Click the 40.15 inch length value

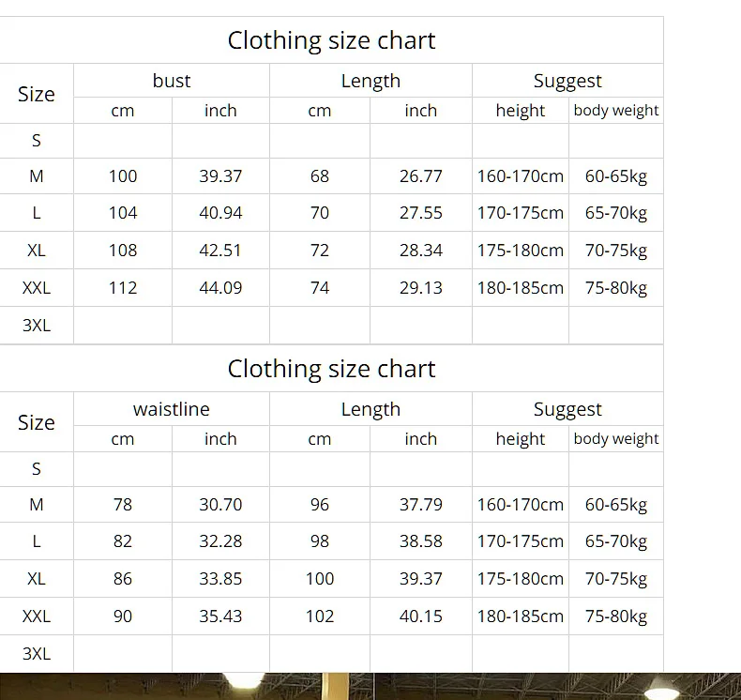click(420, 616)
